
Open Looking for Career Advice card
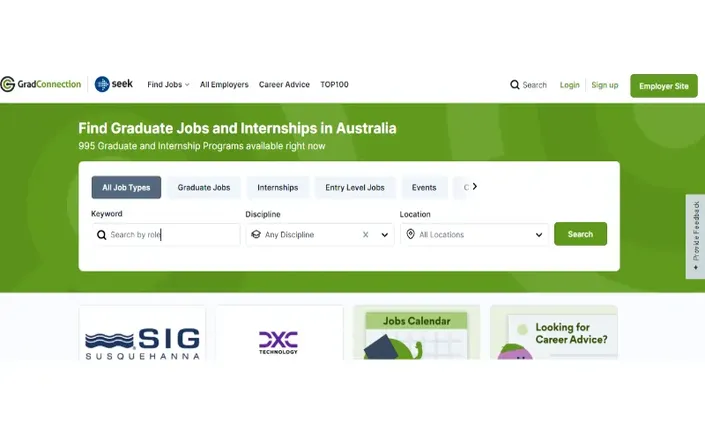553,333
